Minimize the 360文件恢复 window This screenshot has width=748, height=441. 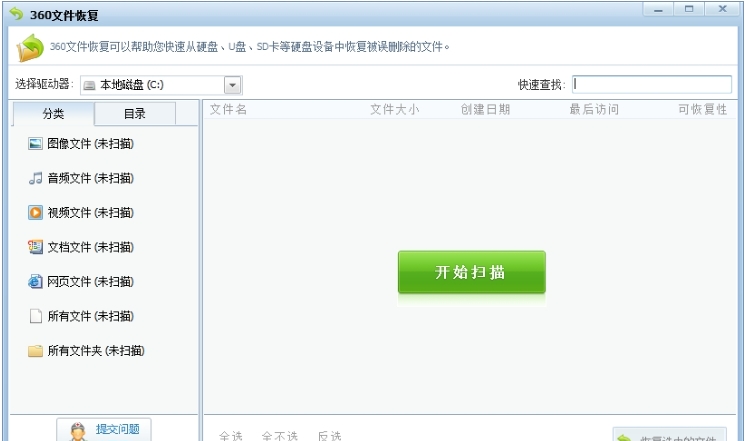click(x=658, y=9)
